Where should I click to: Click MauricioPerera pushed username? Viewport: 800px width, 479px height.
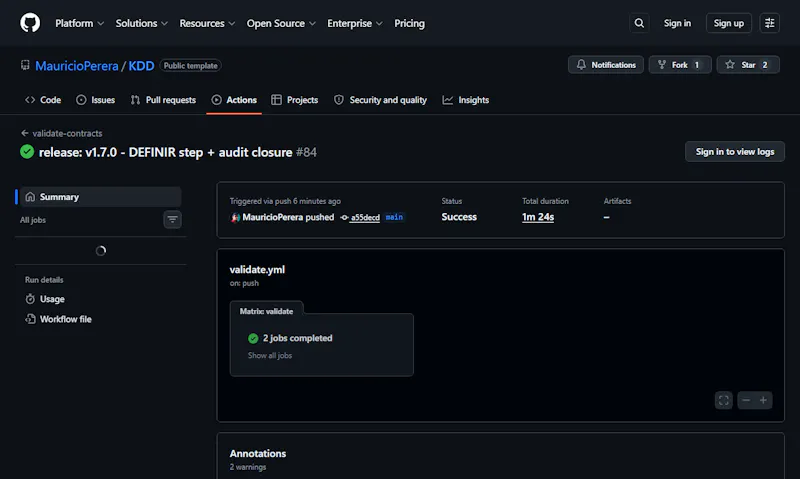[x=273, y=217]
